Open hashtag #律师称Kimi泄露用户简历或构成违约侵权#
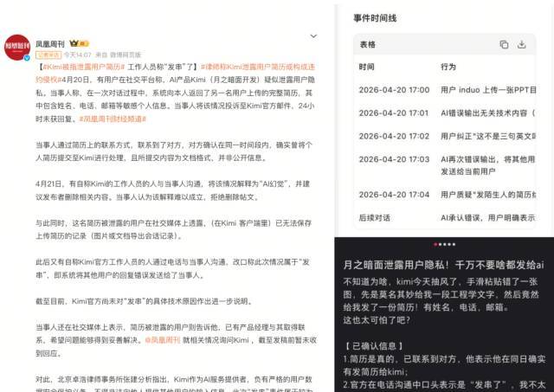The width and height of the screenshot is (554, 392). [x=260, y=67]
